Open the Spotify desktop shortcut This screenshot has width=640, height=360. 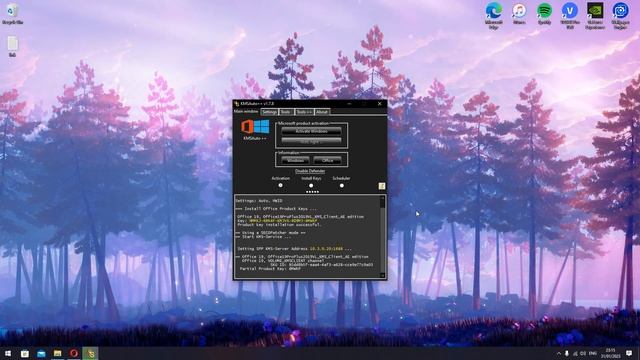pyautogui.click(x=544, y=14)
